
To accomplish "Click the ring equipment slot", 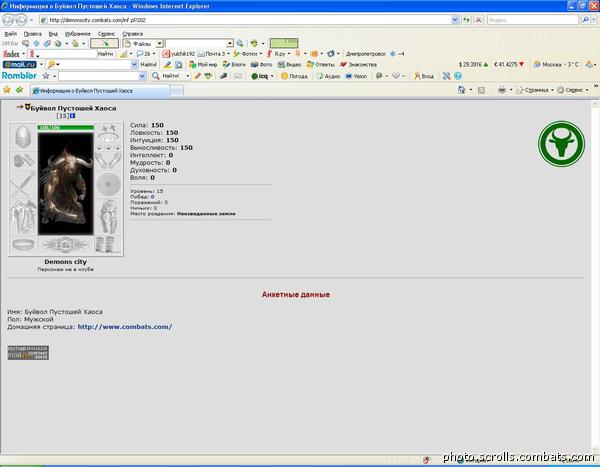I will point(23,245).
